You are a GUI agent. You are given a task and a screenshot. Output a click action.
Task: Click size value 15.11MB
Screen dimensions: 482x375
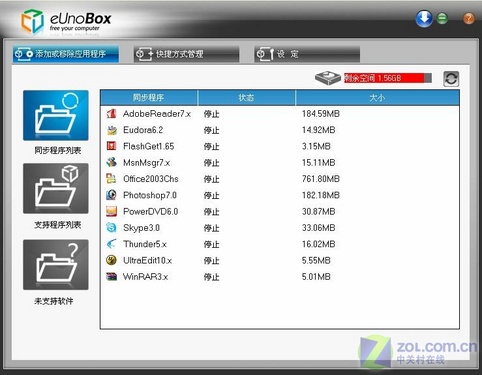click(318, 163)
